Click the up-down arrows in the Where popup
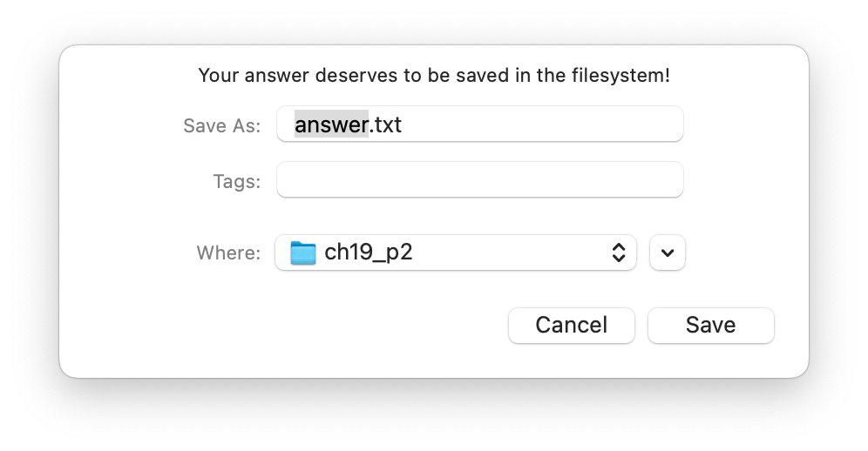Image resolution: width=868 pixels, height=451 pixels. pos(619,252)
